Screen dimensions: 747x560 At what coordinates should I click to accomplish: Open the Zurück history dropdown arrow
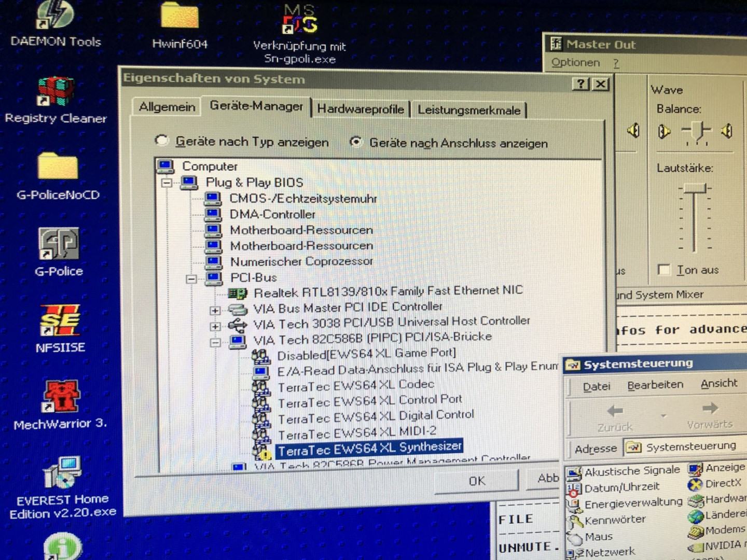(662, 416)
